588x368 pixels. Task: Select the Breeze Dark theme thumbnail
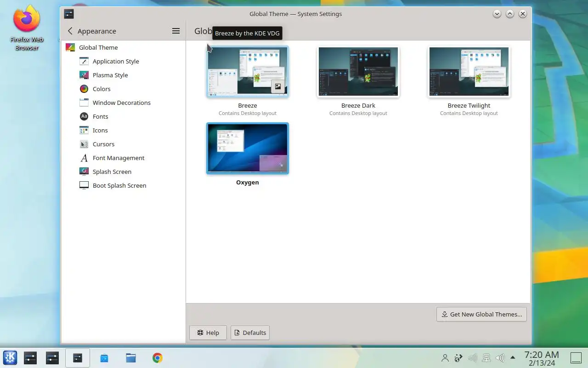(358, 72)
